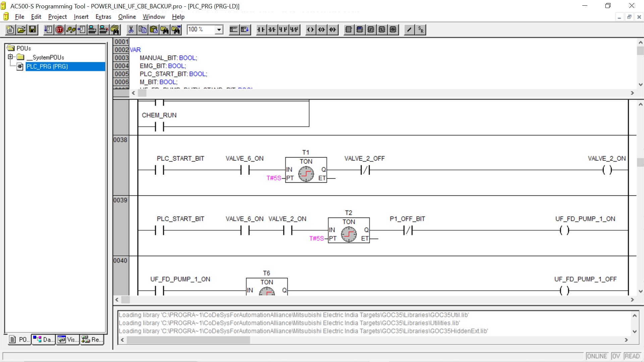Open the Online menu
The image size is (644, 362).
[x=127, y=17]
